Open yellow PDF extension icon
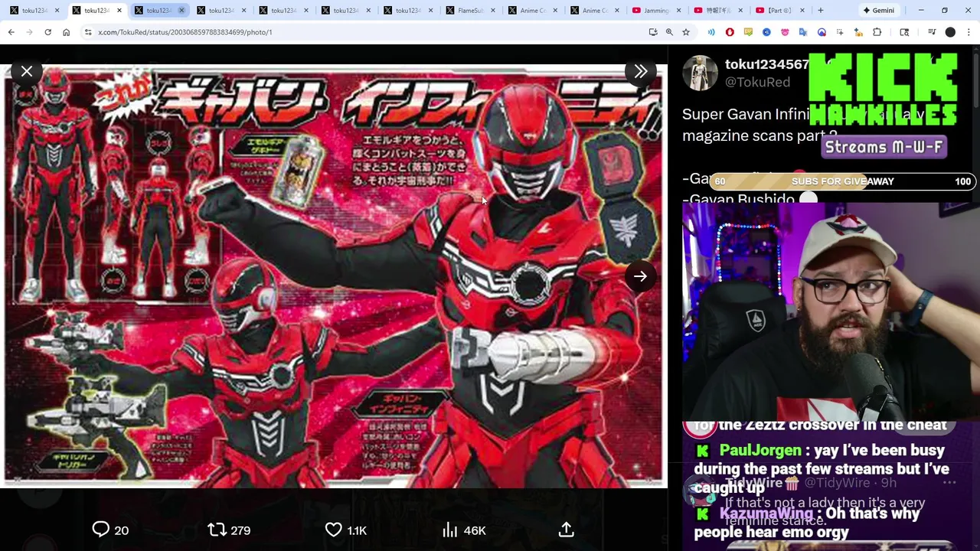This screenshot has height=551, width=980. [x=748, y=32]
